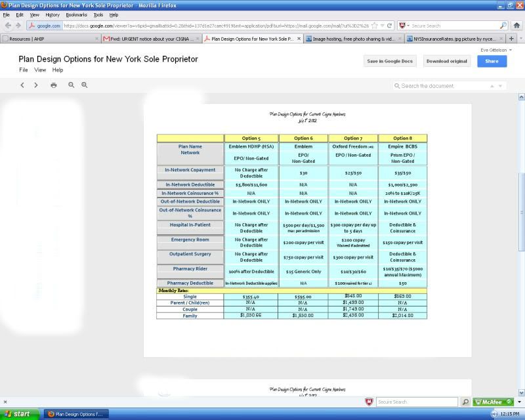This screenshot has height=420, width=525.
Task: Jump to the next document search result
Action: pyautogui.click(x=500, y=86)
